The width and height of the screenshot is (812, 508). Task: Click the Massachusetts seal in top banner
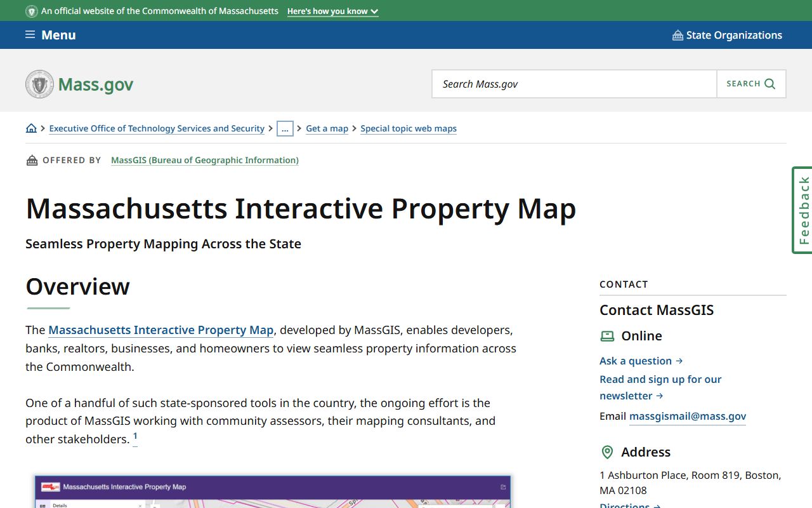pyautogui.click(x=31, y=11)
